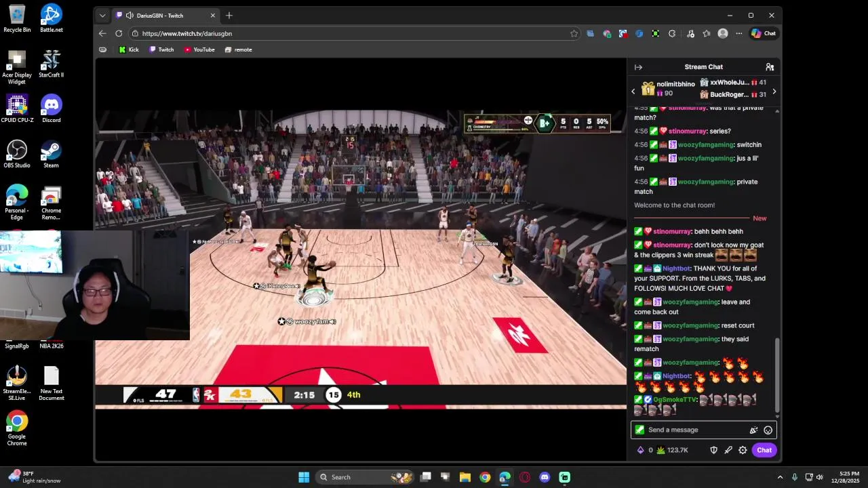Open the YouTube bookmark
Viewport: 868px width, 488px height.
pos(199,49)
